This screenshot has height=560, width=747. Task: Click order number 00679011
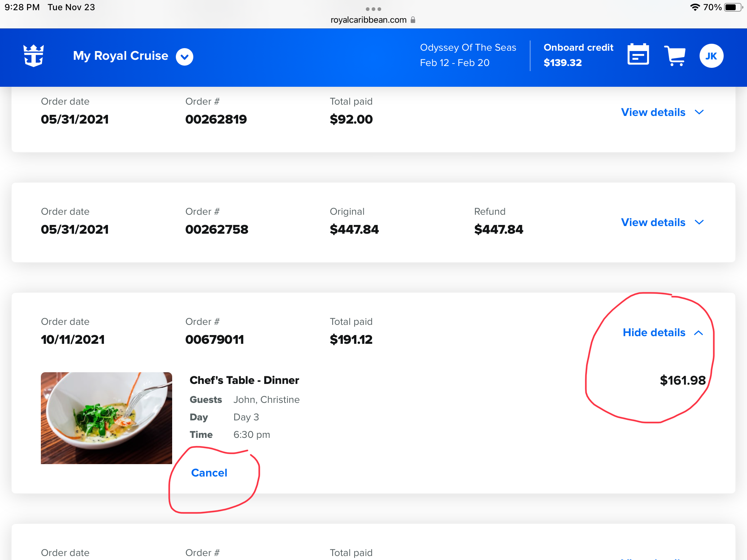point(214,339)
